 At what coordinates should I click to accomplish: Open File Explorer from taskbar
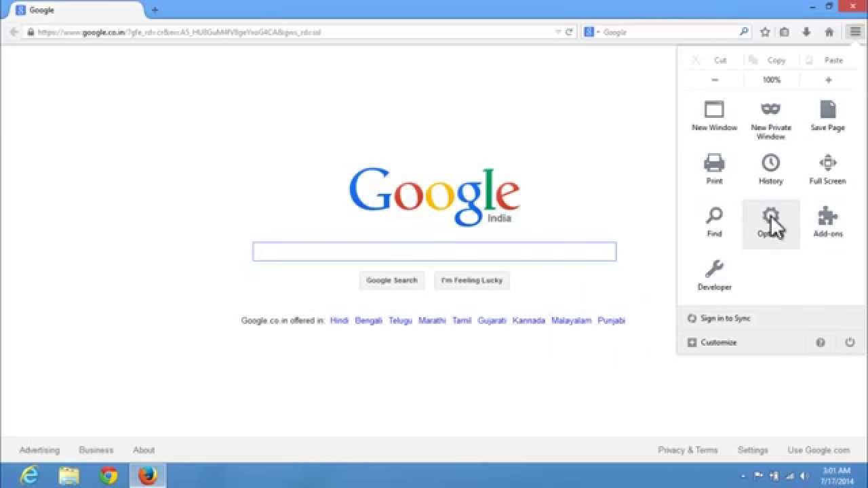(68, 476)
